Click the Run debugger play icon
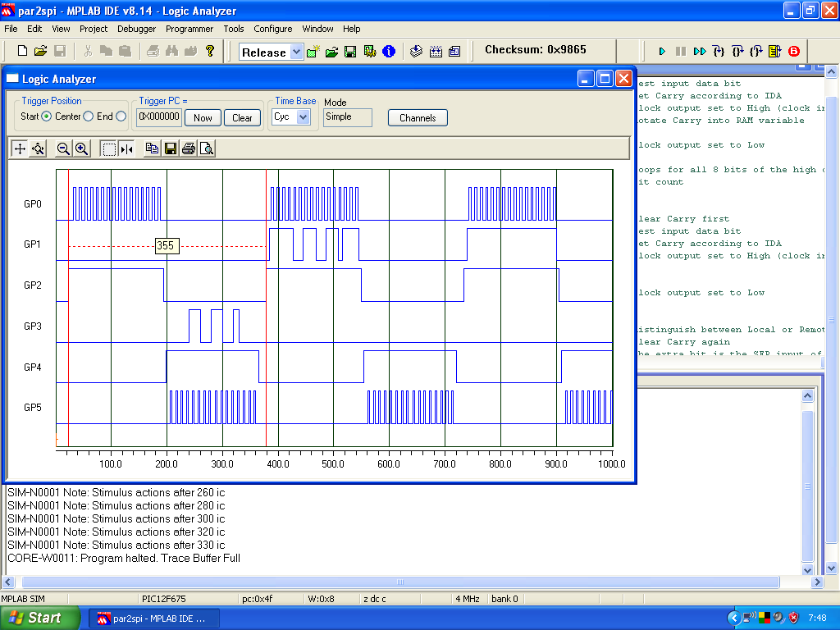The image size is (840, 630). [662, 52]
